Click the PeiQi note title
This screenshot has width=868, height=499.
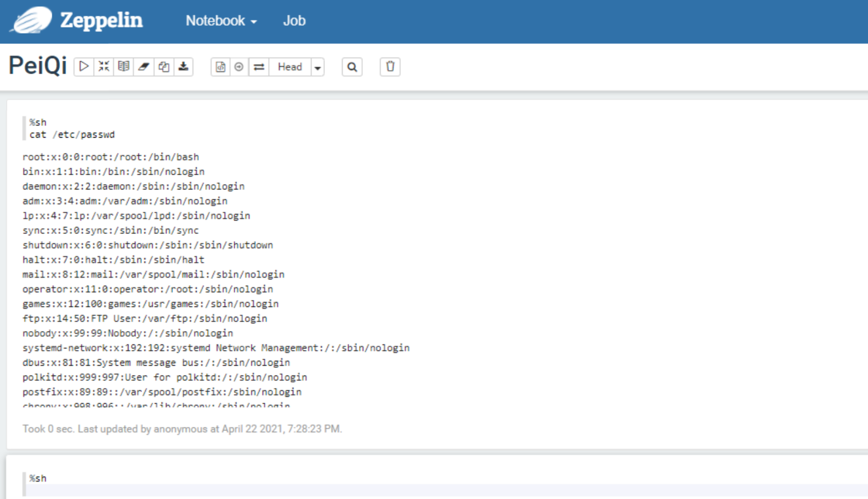click(x=37, y=66)
